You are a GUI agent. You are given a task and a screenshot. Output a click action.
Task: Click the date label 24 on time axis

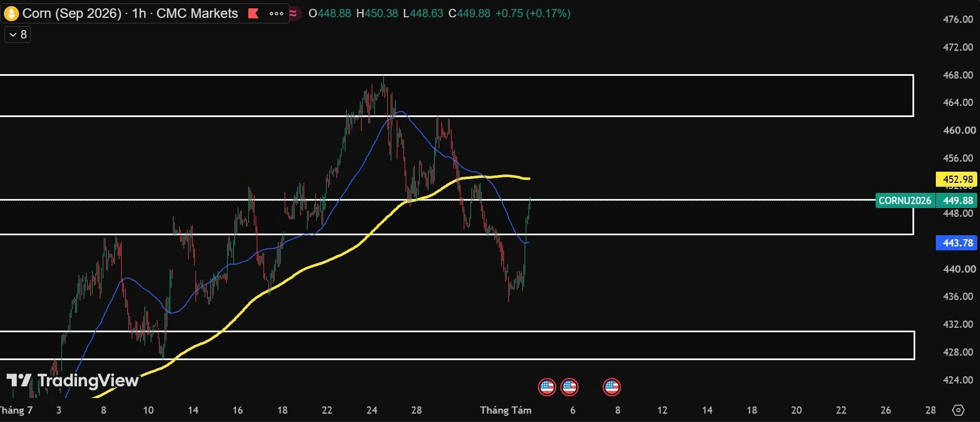pos(372,410)
